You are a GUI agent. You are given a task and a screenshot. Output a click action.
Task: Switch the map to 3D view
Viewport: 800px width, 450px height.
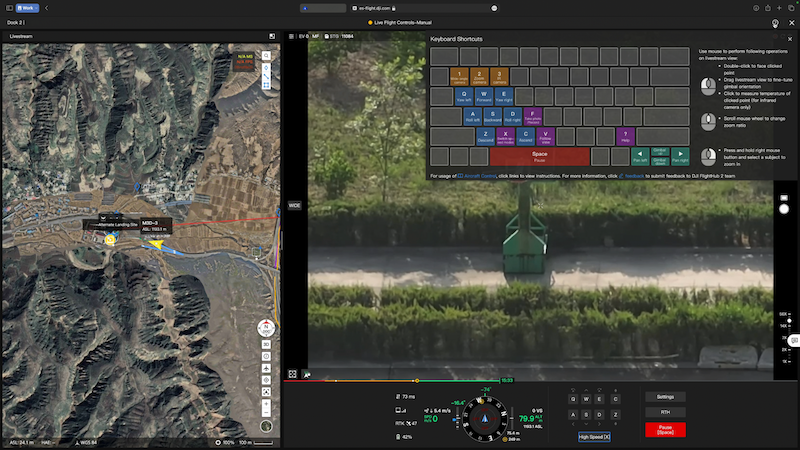266,344
